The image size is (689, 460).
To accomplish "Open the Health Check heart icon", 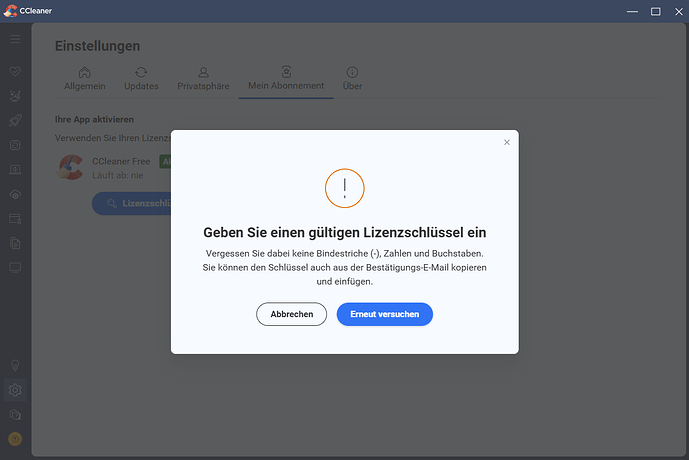I will pos(15,73).
